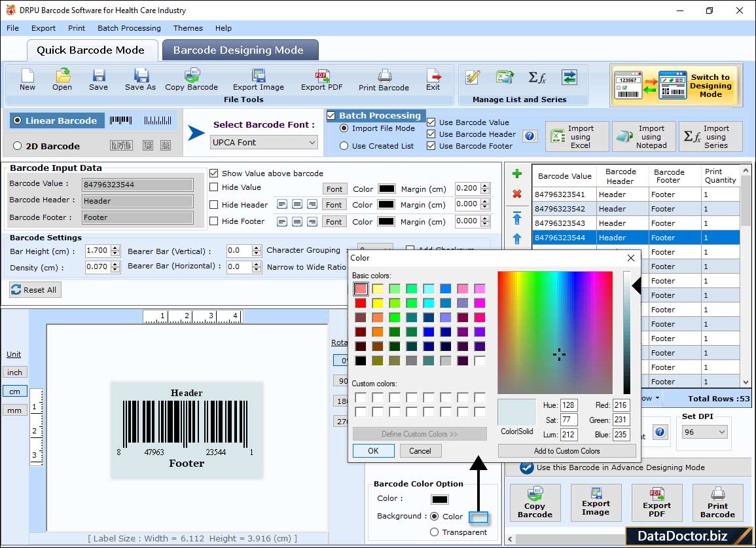Decrease Density spinner value
This screenshot has width=756, height=548.
click(x=115, y=270)
